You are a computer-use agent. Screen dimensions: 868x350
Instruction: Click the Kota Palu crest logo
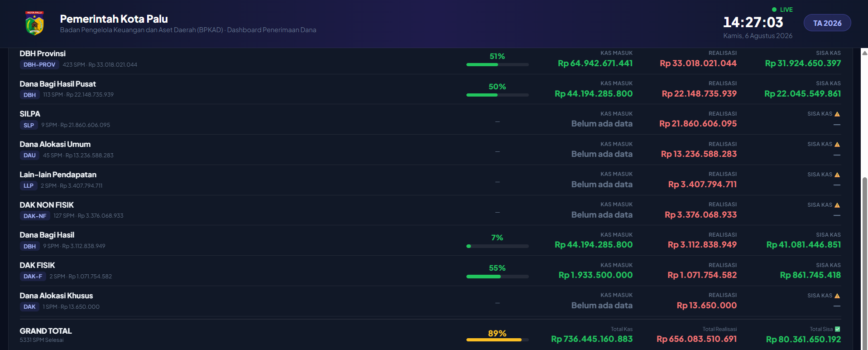click(x=34, y=23)
